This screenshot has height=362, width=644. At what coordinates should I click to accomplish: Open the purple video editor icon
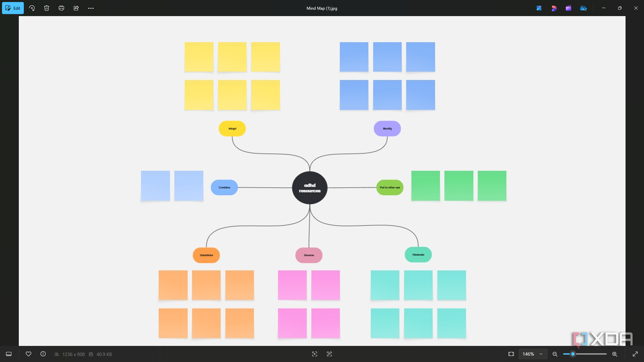point(569,8)
